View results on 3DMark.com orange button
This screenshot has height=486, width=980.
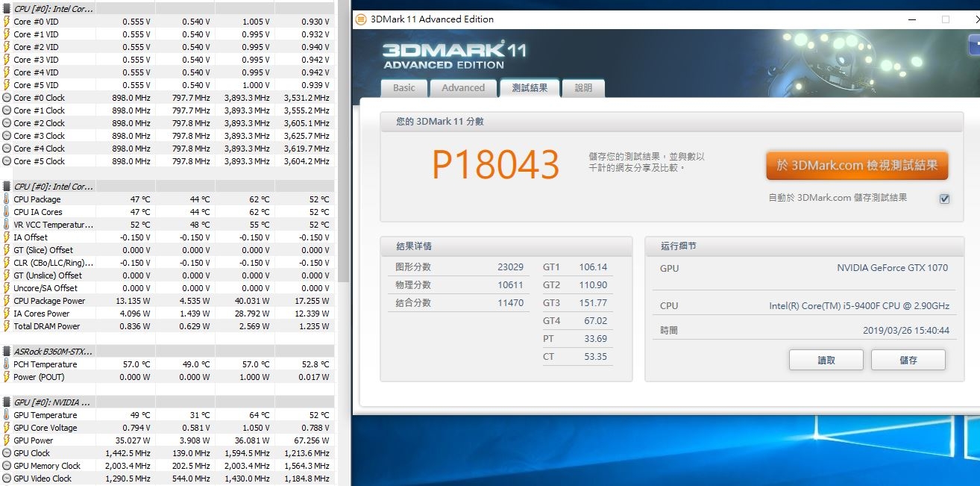tap(857, 166)
